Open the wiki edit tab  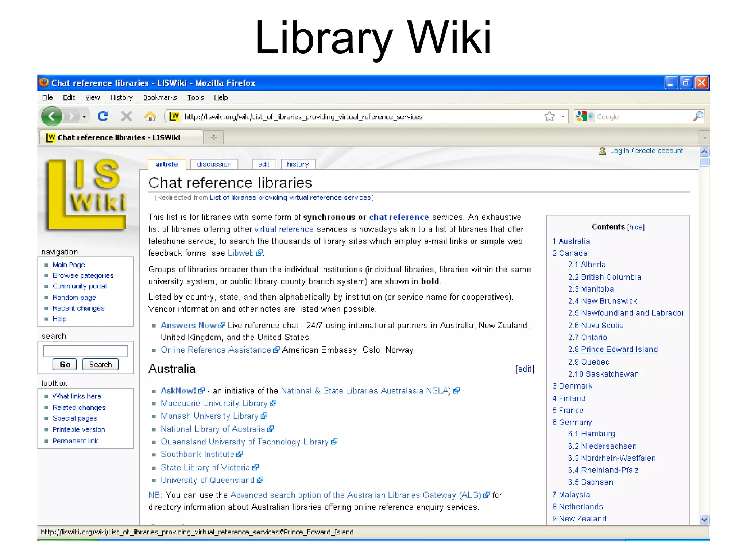point(264,164)
